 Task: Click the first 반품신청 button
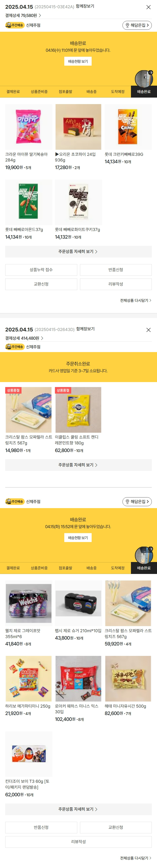(x=116, y=270)
